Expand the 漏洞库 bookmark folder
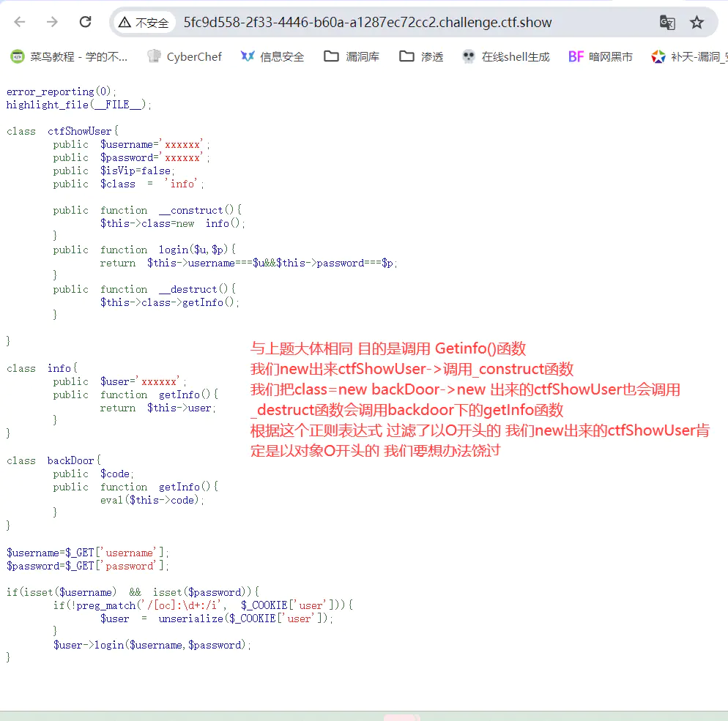728x721 pixels. [352, 56]
